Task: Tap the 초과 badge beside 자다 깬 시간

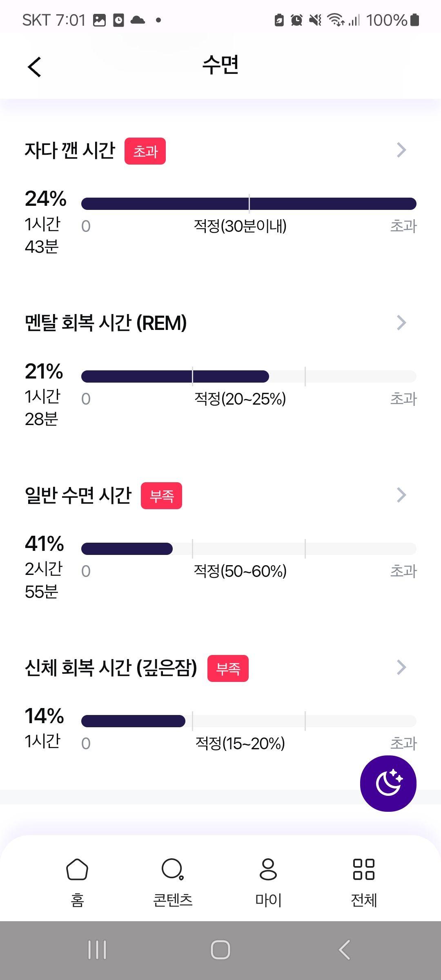Action: coord(145,151)
